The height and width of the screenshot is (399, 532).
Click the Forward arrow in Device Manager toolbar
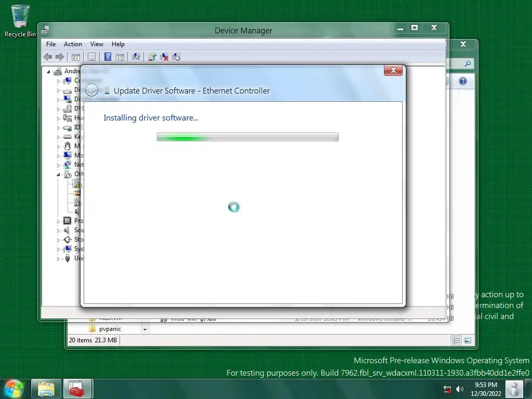coord(59,57)
